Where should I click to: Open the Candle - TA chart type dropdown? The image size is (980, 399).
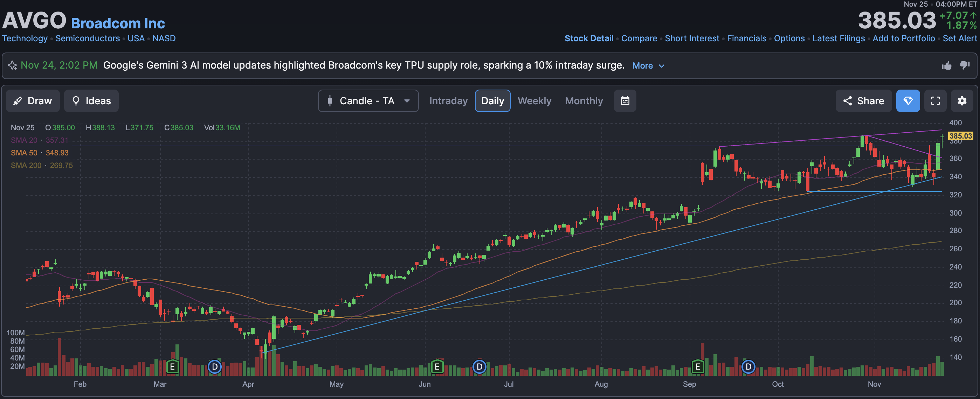[x=368, y=101]
